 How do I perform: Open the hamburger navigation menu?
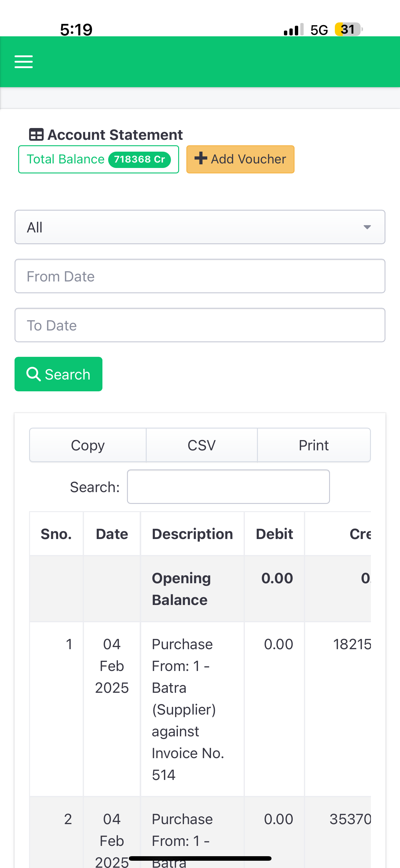tap(24, 62)
